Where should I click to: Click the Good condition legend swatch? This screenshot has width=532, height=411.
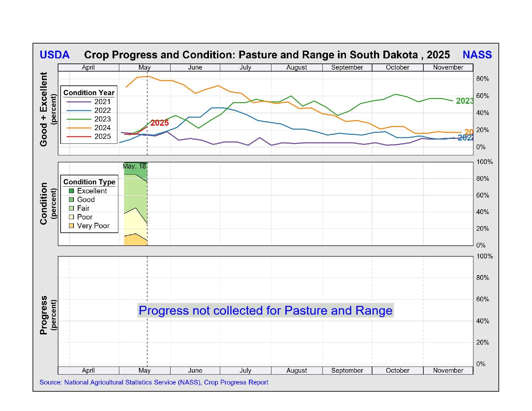coord(71,200)
